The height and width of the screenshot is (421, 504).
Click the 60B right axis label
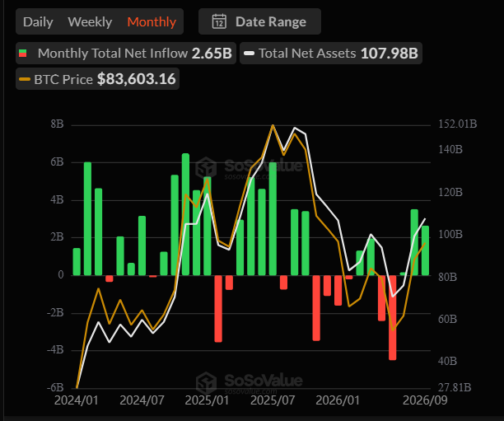click(447, 319)
